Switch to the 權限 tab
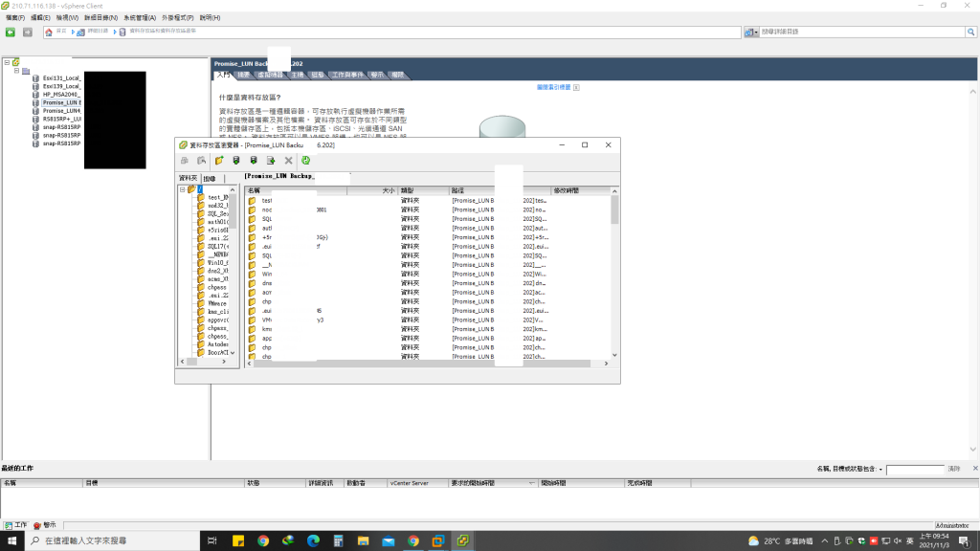 397,75
